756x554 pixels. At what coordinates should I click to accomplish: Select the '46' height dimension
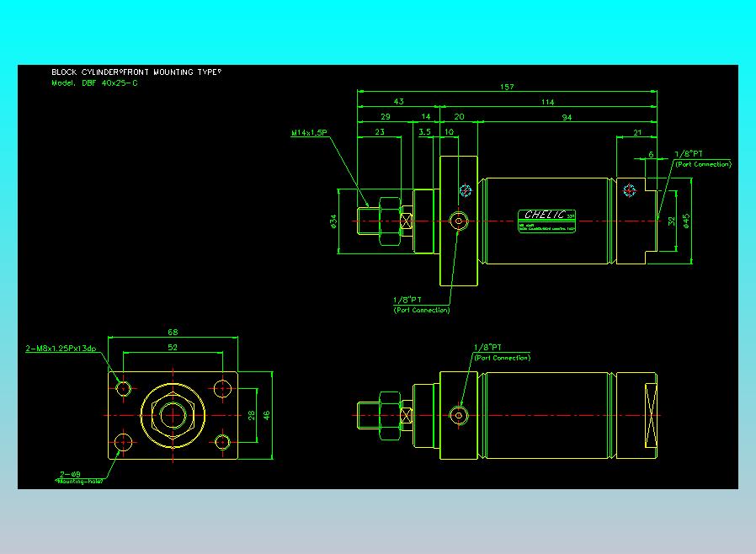tap(267, 415)
